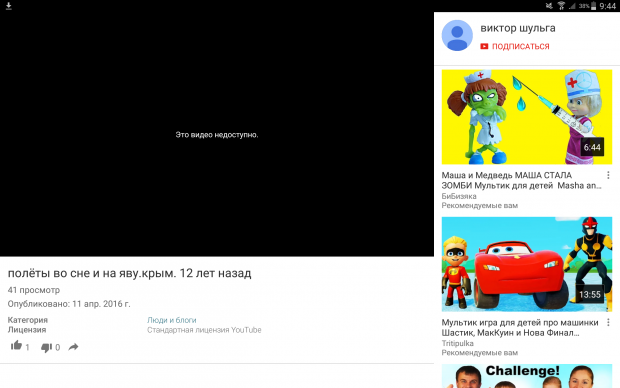Open Маша и Медведь zombie video thumbnail
This screenshot has width=620, height=388.
tap(527, 117)
